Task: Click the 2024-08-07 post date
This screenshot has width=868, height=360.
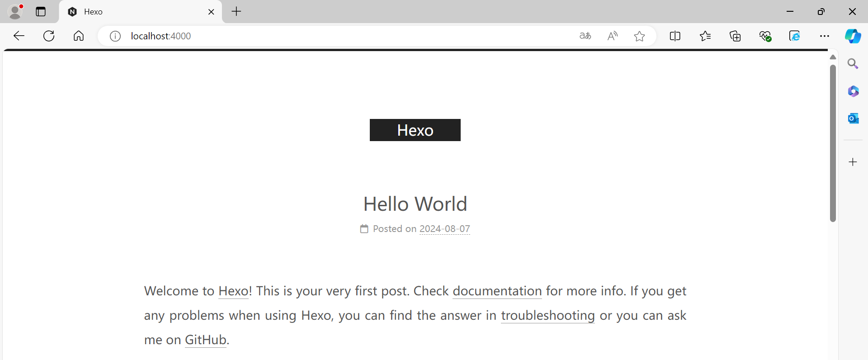Action: tap(445, 229)
